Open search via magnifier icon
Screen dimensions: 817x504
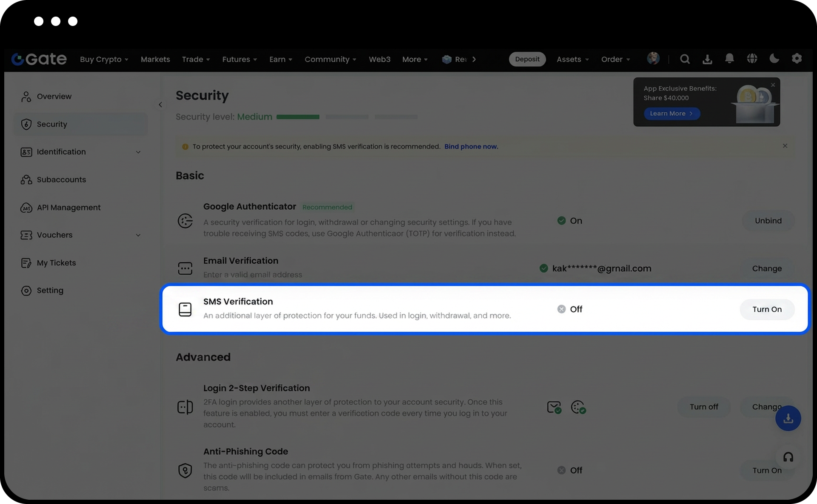(x=685, y=59)
